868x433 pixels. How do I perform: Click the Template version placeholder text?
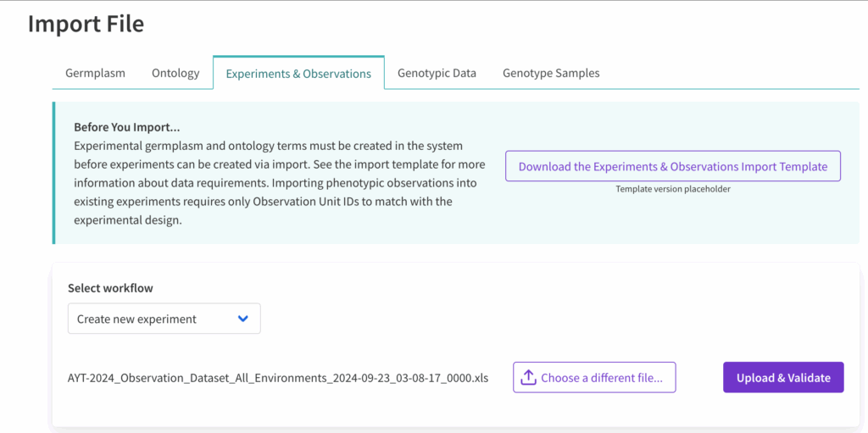coord(672,189)
